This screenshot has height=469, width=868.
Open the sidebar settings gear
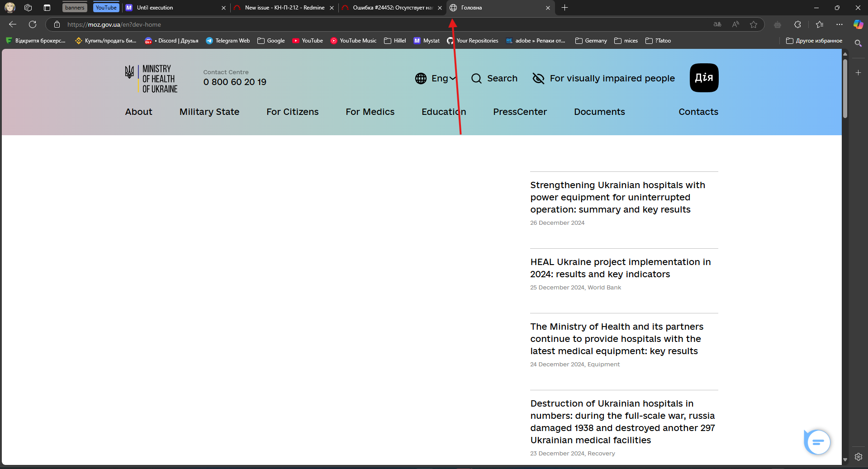pyautogui.click(x=858, y=457)
